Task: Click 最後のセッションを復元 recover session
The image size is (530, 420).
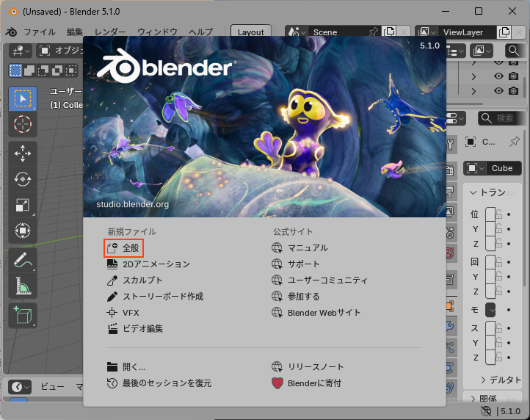Action: click(159, 383)
